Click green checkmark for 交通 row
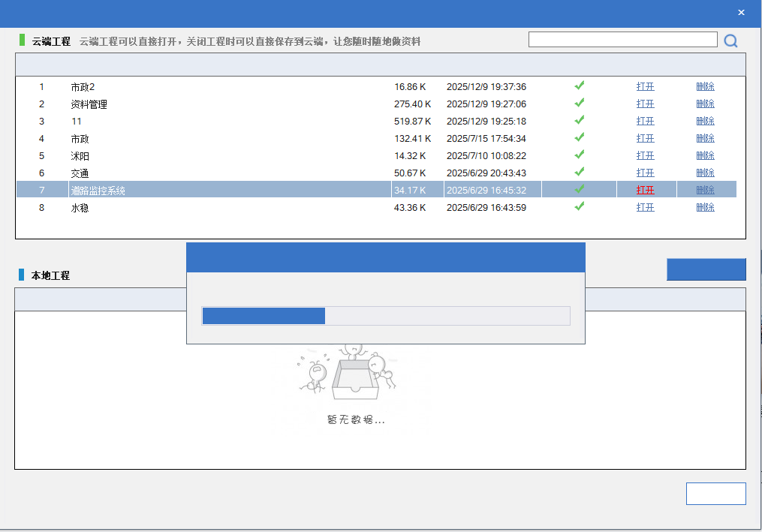The width and height of the screenshot is (762, 532). pyautogui.click(x=580, y=173)
